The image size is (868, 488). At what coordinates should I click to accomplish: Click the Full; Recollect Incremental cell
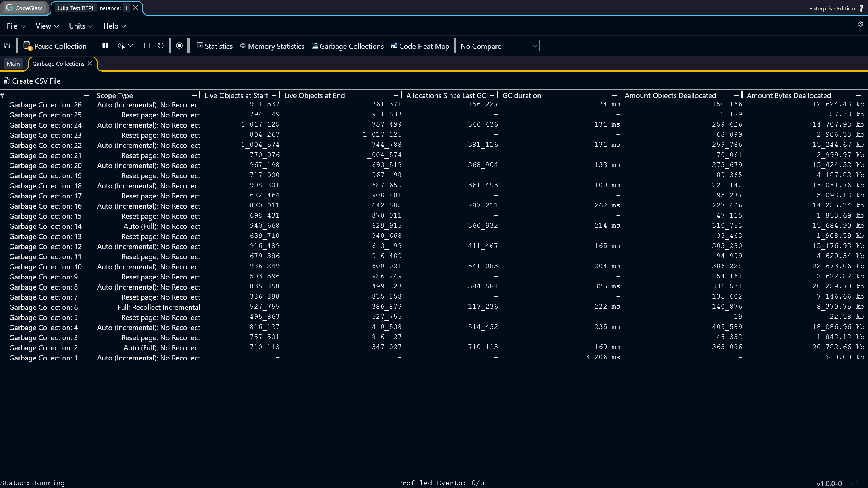[159, 307]
